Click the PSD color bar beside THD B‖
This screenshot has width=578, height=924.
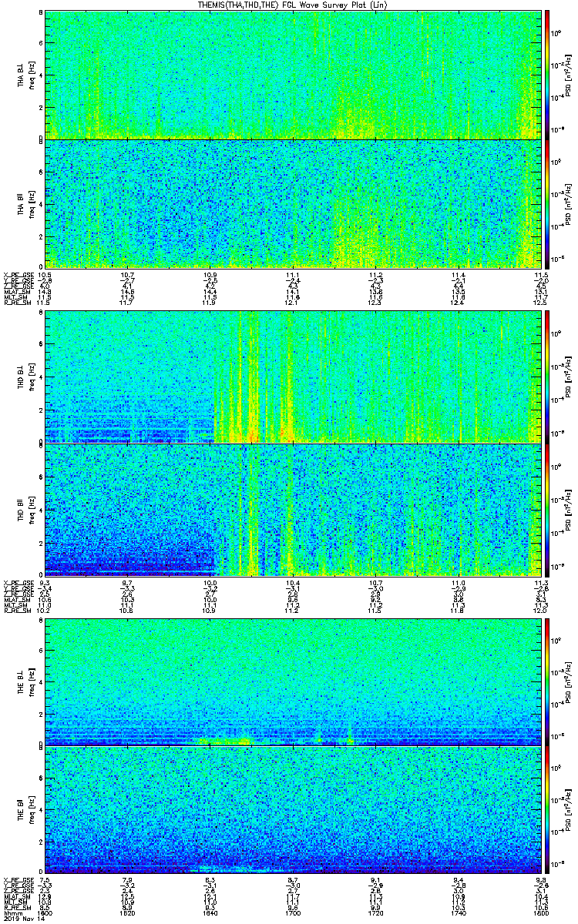click(547, 510)
